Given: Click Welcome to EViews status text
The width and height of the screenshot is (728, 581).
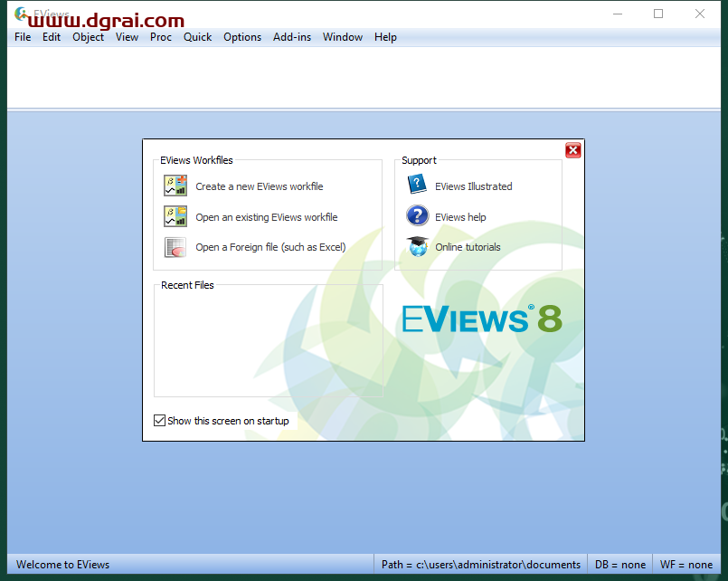Looking at the screenshot, I should pyautogui.click(x=62, y=565).
